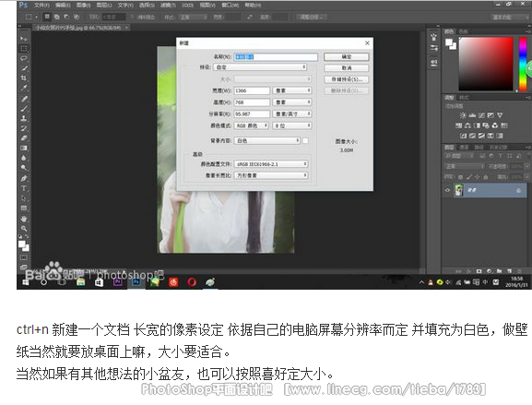532x405 pixels.
Task: Click the foreground color swatch in toolbox
Action: coord(22,244)
